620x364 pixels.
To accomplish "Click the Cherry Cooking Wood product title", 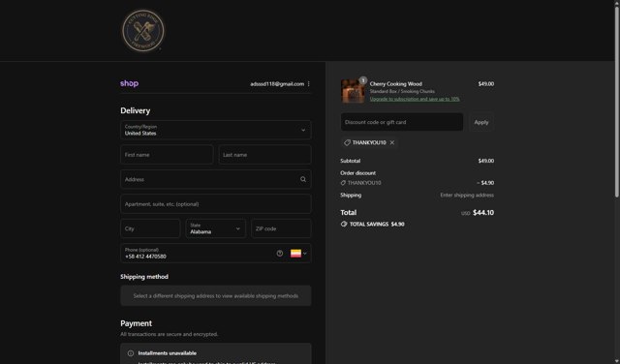I will coord(395,84).
